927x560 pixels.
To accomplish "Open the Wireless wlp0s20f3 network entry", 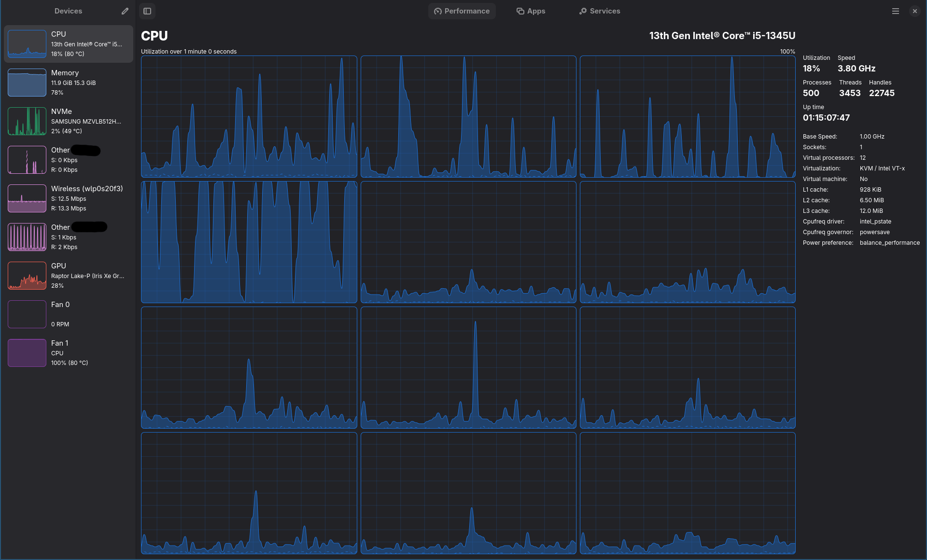I will click(x=68, y=198).
